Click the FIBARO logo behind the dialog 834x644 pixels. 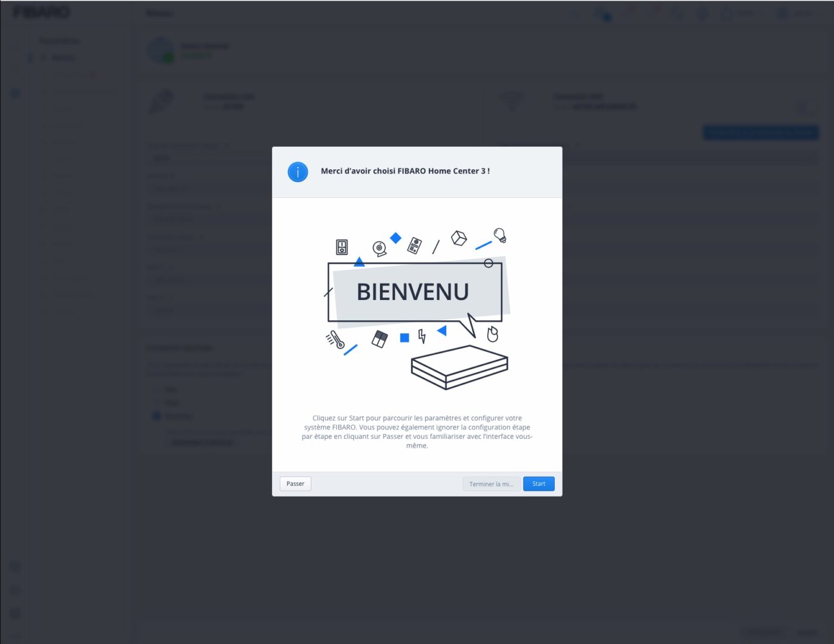[42, 12]
